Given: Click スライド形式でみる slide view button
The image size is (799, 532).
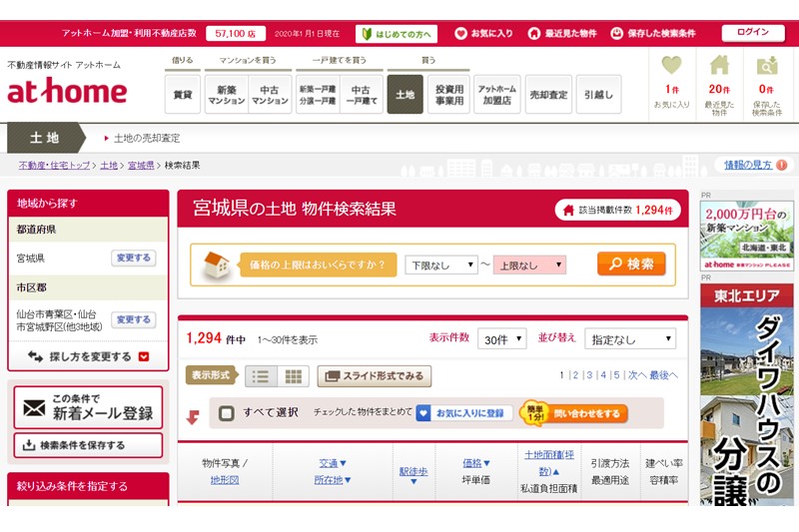Looking at the screenshot, I should pos(375,376).
